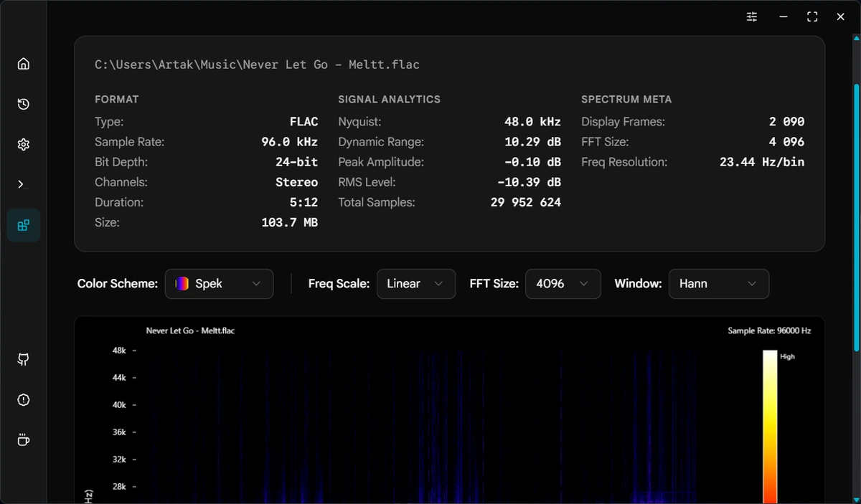
Task: Click the Total Samples value 29 952 624
Action: pyautogui.click(x=526, y=202)
